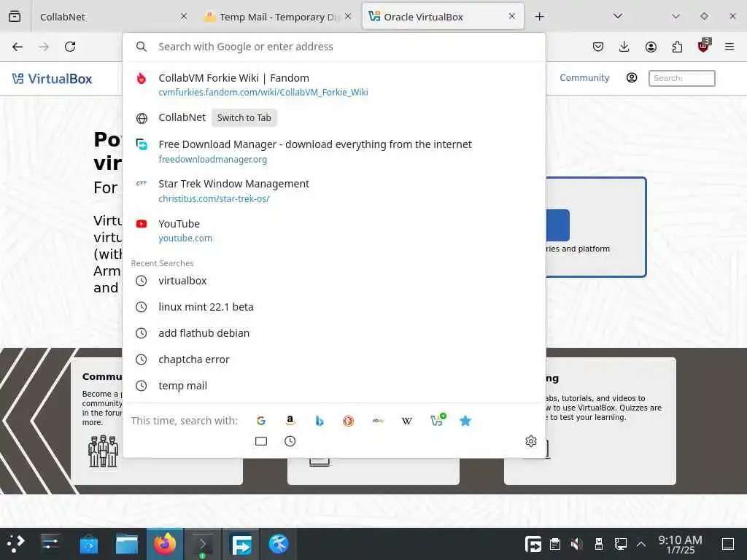Open the YouTube suggestion
Screen dimensions: 747x560
tap(334, 230)
